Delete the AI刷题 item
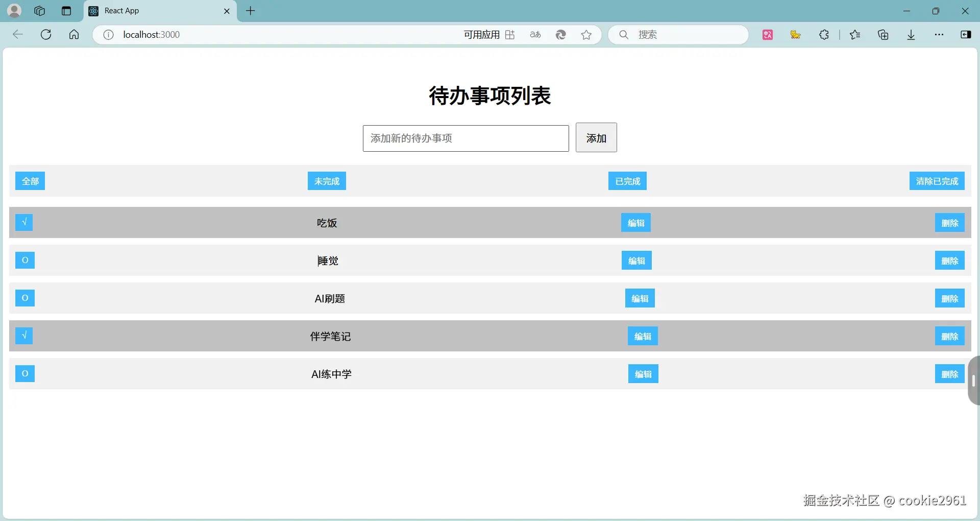Image resolution: width=980 pixels, height=521 pixels. pos(950,298)
